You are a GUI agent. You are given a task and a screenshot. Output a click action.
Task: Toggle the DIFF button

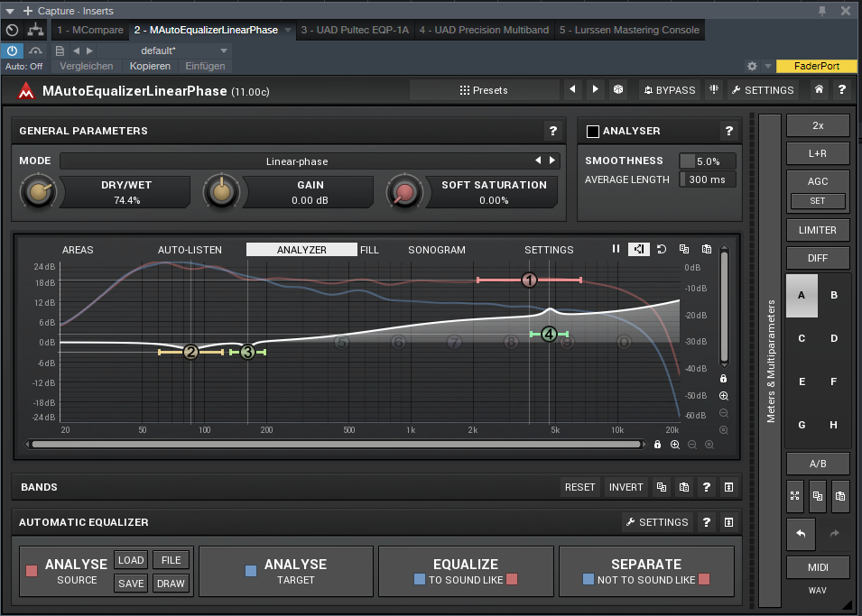818,258
